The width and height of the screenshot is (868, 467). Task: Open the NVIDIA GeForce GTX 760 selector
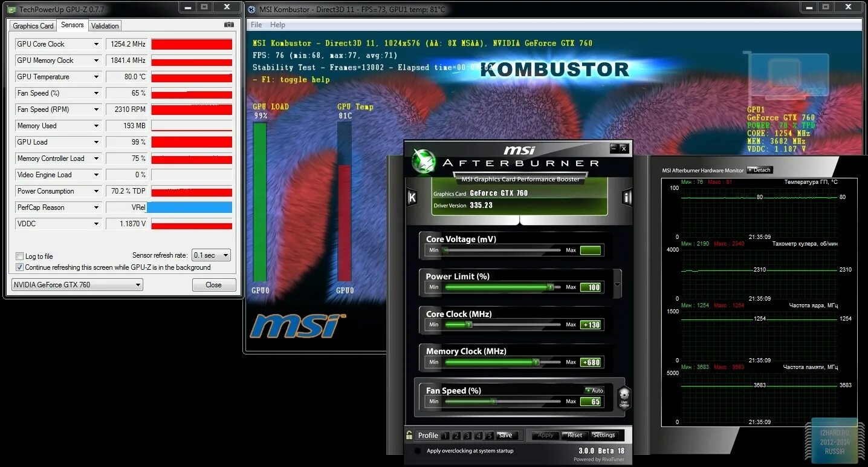(x=77, y=285)
